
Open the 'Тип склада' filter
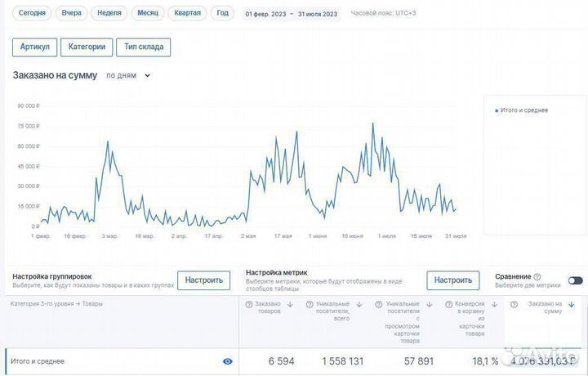tap(143, 47)
